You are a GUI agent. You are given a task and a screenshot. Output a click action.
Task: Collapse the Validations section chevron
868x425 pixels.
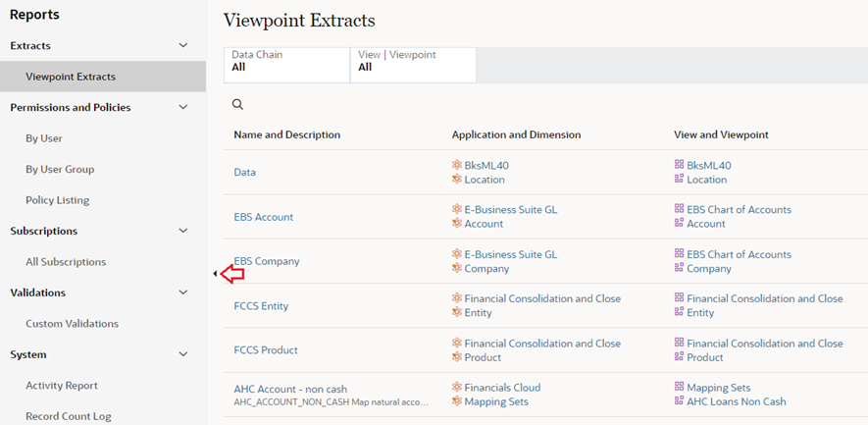pyautogui.click(x=183, y=292)
